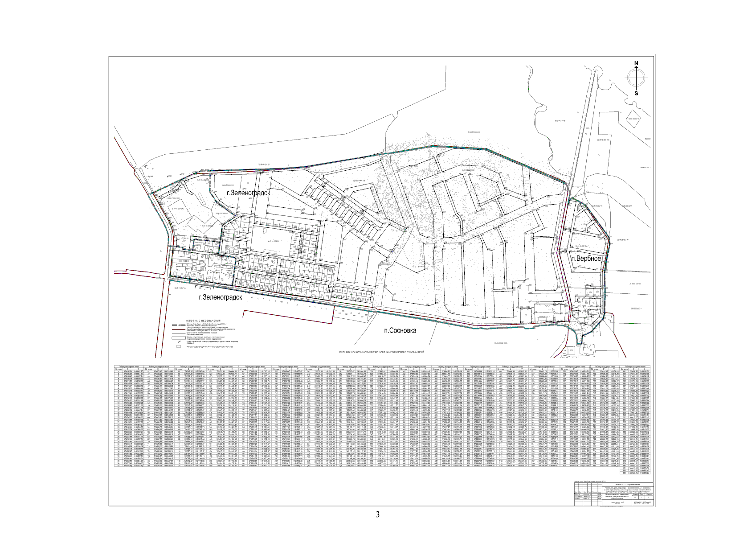This screenshot has height=535, width=756.
Task: Click the "п.Вербное" map label
Action: pos(587,259)
